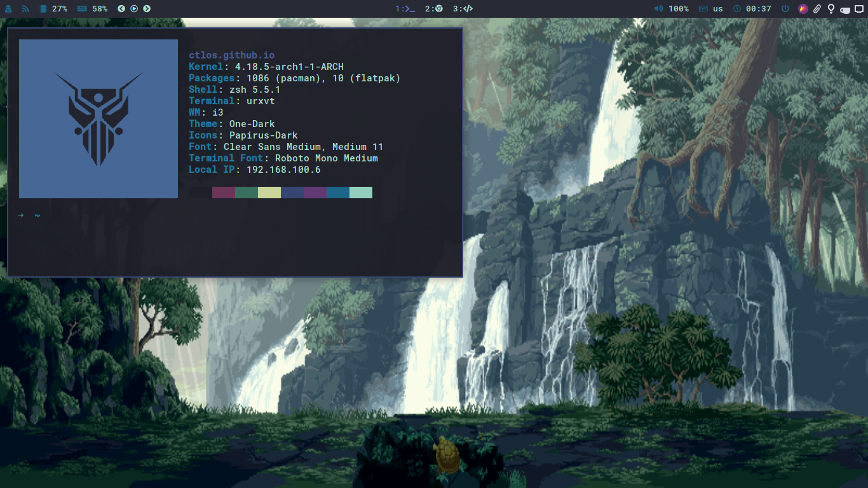Click the RAM memory icon beside 58%
The image size is (868, 488).
coord(83,9)
